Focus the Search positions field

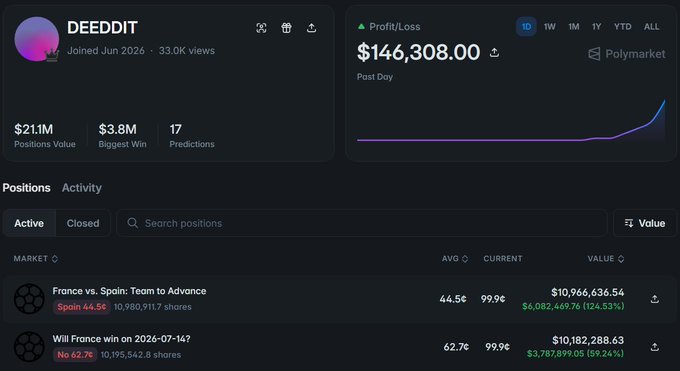362,223
